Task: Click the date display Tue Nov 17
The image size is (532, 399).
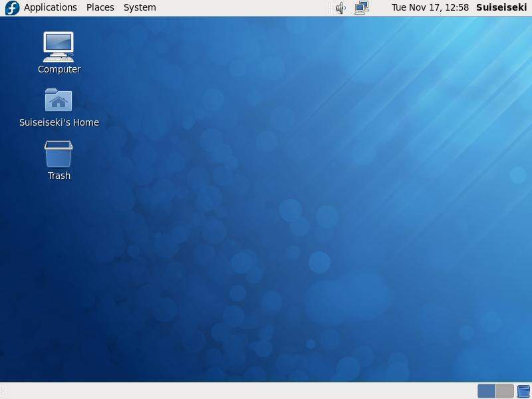Action: pyautogui.click(x=408, y=8)
